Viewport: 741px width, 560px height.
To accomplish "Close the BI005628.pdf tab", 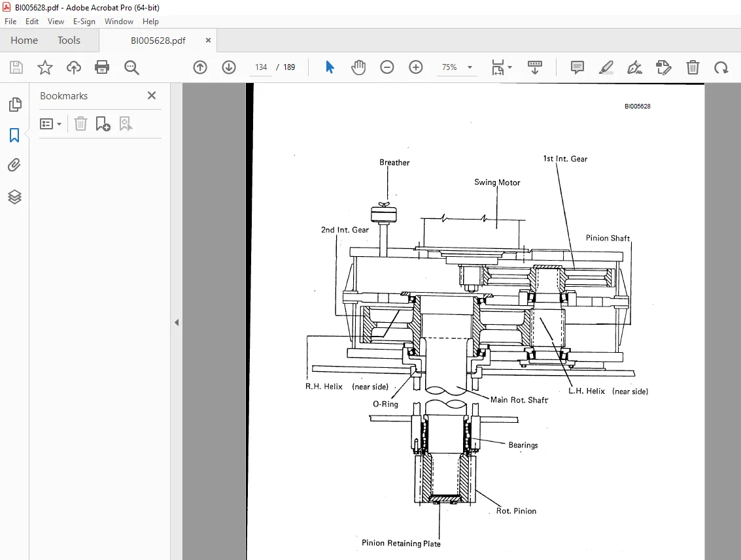I will pyautogui.click(x=208, y=40).
